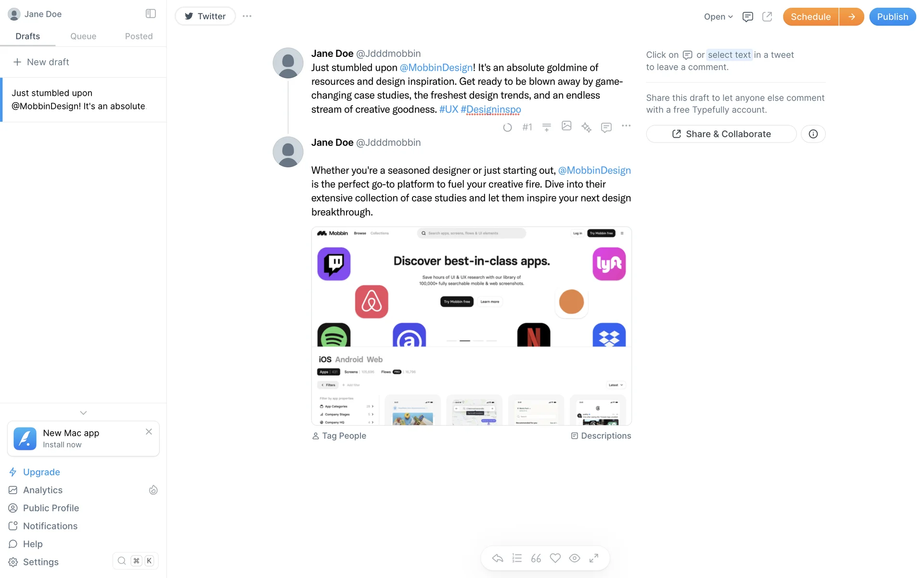Click the quote icon in bottom toolbar

pyautogui.click(x=536, y=558)
